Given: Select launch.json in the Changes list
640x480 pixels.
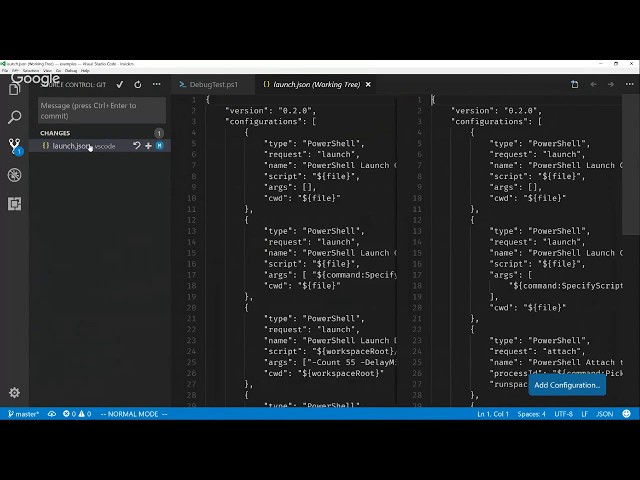Looking at the screenshot, I should click(x=100, y=146).
